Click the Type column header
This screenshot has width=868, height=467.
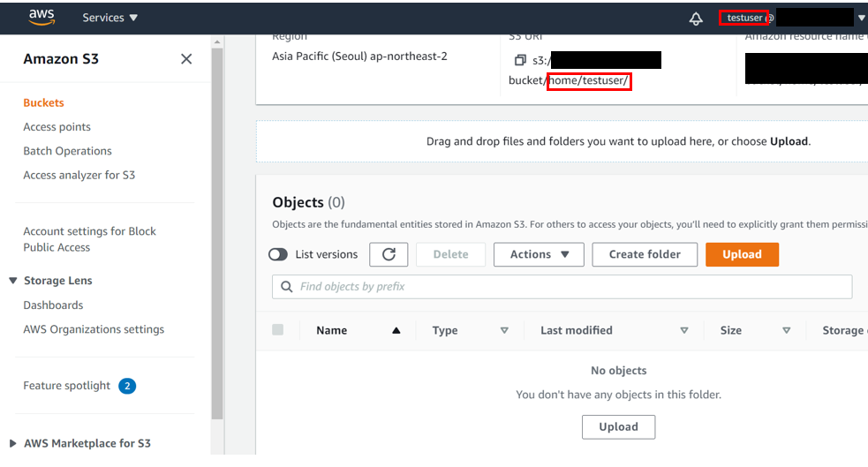pyautogui.click(x=445, y=330)
